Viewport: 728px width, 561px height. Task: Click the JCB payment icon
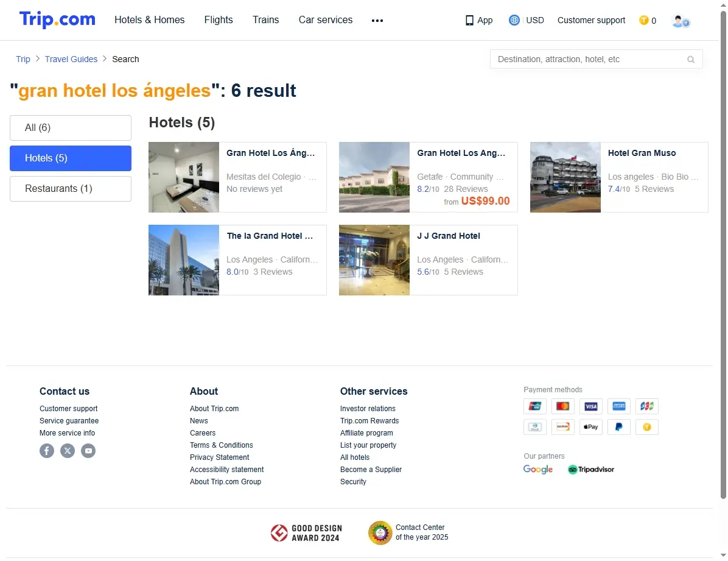[647, 406]
